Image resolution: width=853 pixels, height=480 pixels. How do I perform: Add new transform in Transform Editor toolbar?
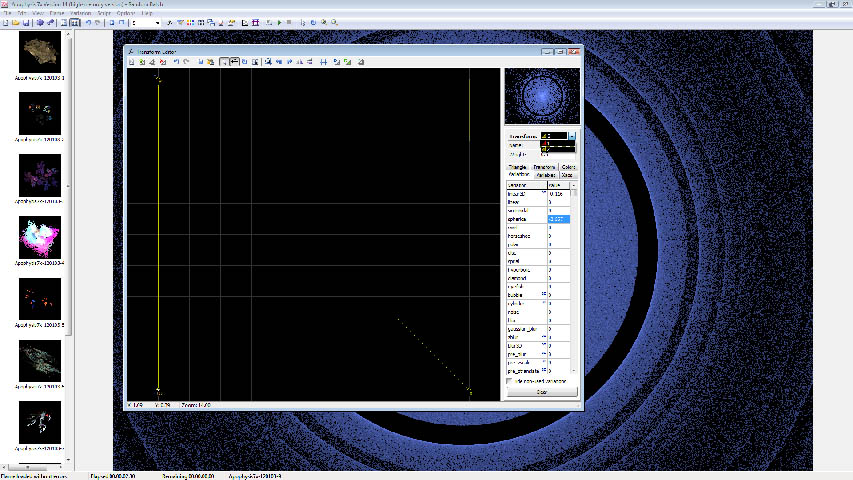pyautogui.click(x=142, y=62)
